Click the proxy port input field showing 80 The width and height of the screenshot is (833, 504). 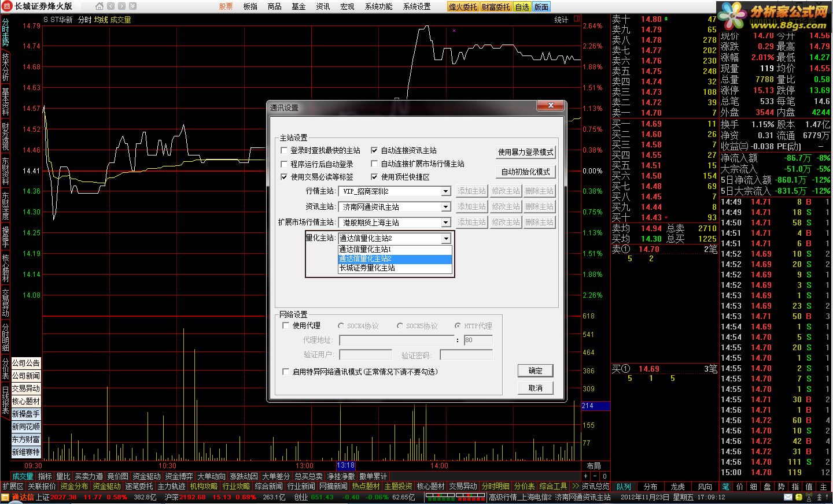coord(478,340)
